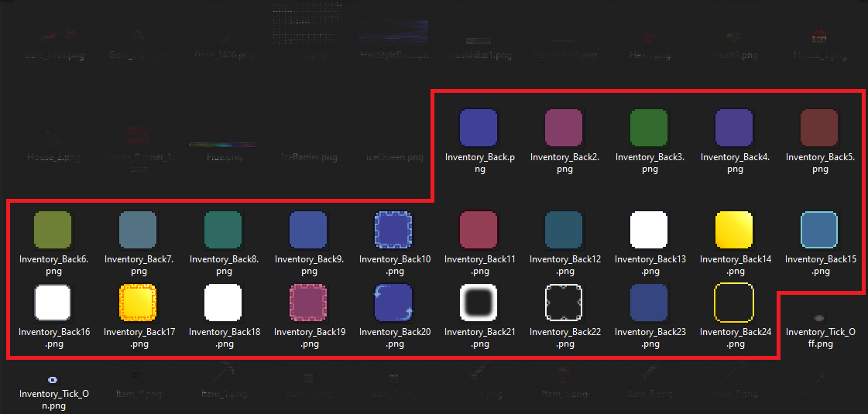Select the orange-bordered Inventory_Back17.png icon
Screen dimensions: 868x414
tap(138, 303)
